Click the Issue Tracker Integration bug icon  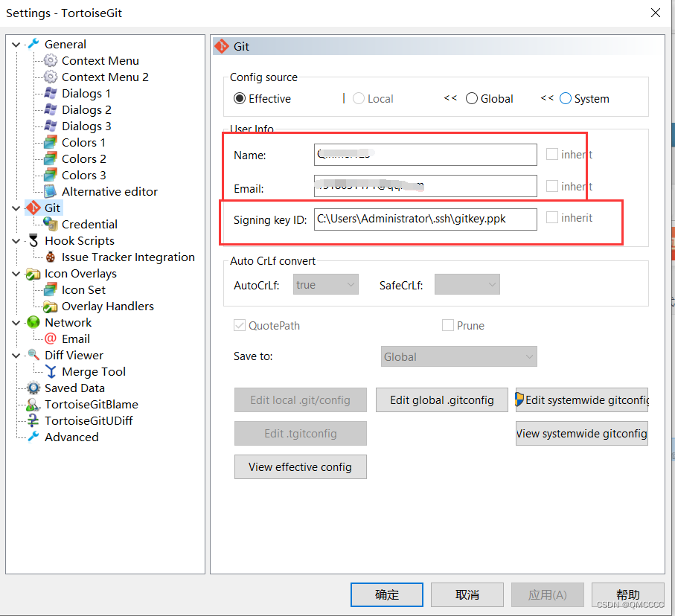pyautogui.click(x=51, y=257)
